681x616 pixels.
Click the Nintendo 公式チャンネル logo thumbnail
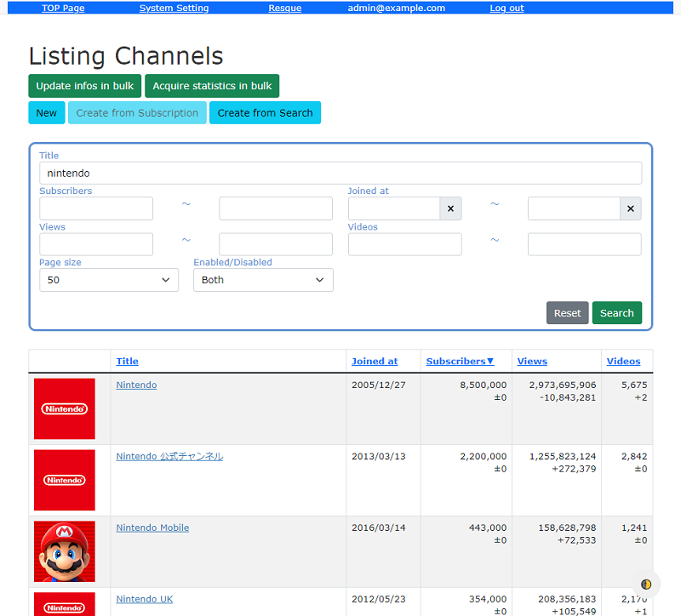click(x=65, y=480)
